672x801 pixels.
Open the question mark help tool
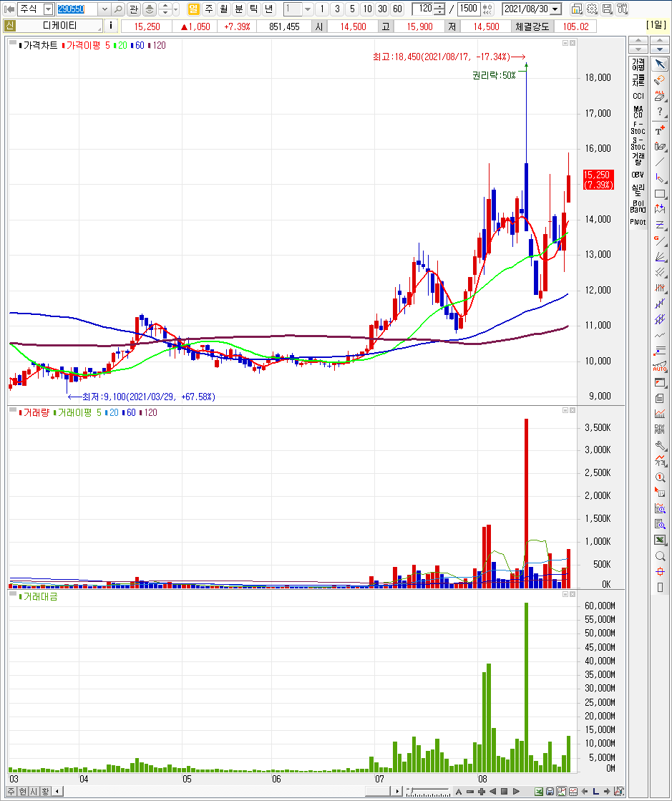coord(661,112)
